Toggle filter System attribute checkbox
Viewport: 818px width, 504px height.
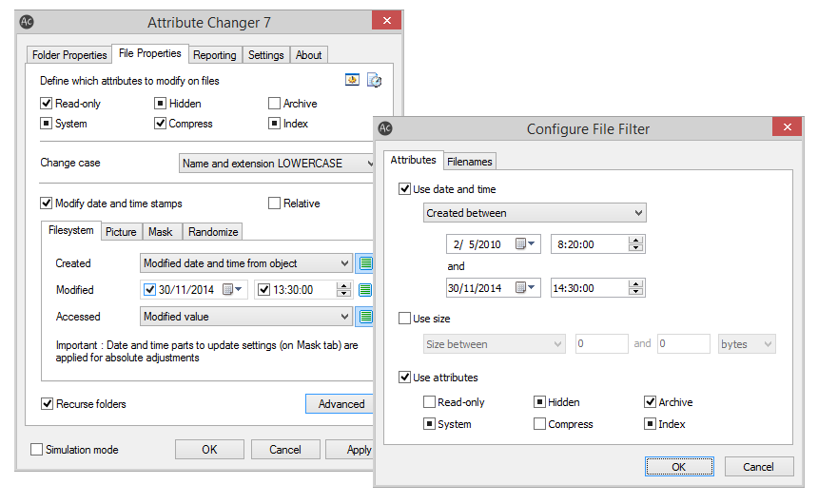point(429,424)
